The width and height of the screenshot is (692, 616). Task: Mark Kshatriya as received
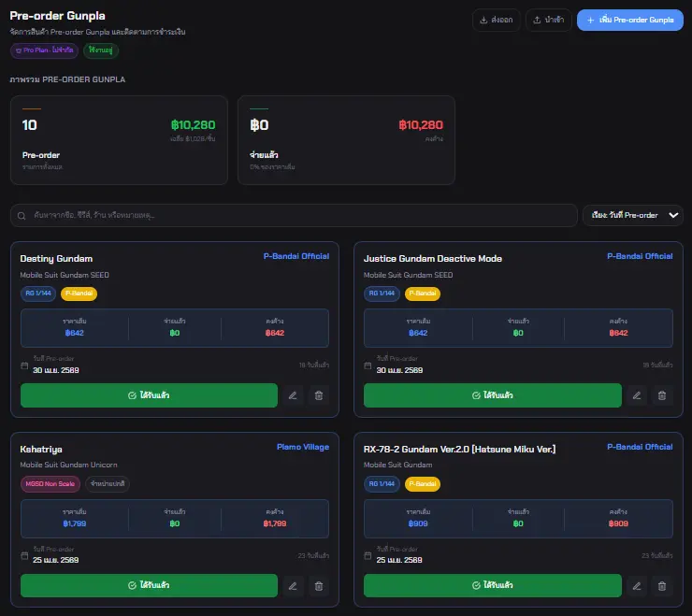(x=149, y=585)
